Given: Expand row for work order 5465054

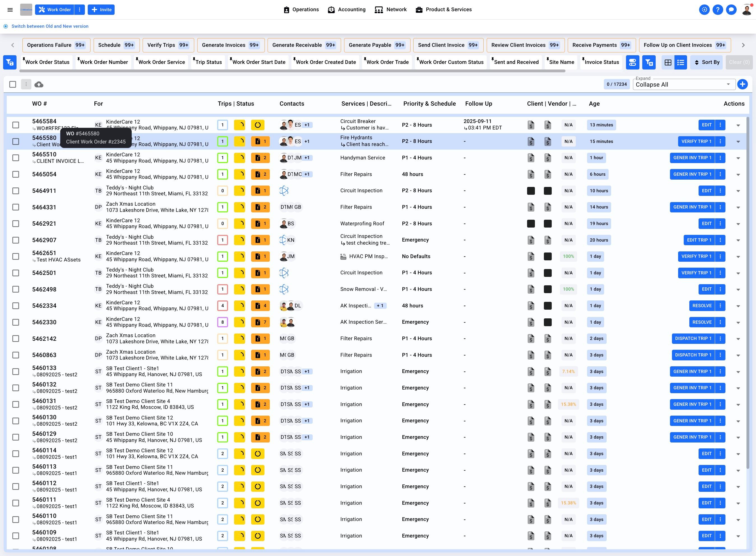Looking at the screenshot, I should [x=738, y=175].
